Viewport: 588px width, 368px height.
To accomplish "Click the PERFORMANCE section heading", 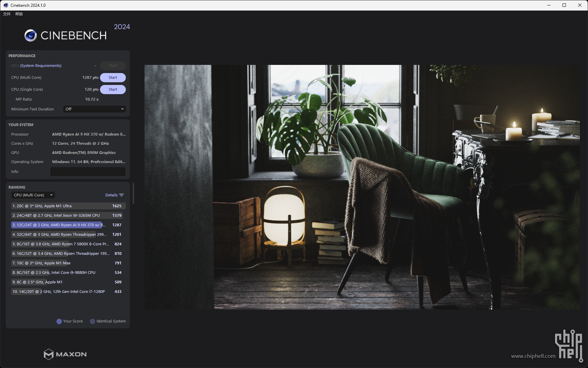I will [x=22, y=56].
